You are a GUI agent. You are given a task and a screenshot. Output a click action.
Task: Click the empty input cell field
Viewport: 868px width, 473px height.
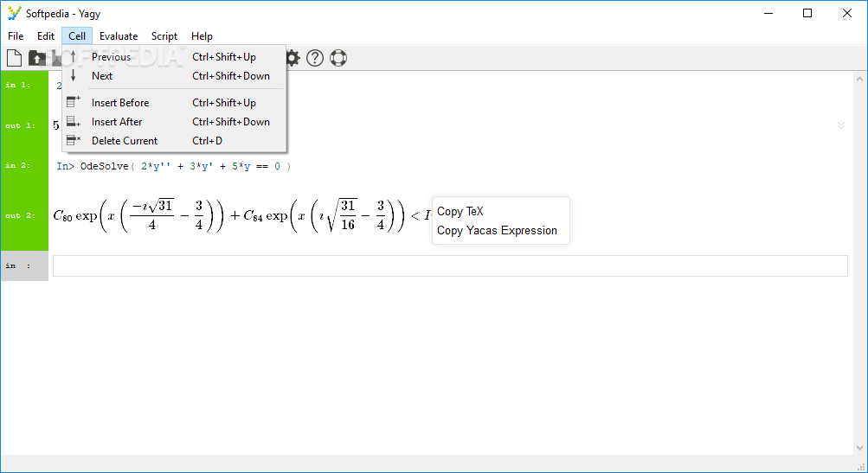pos(450,265)
